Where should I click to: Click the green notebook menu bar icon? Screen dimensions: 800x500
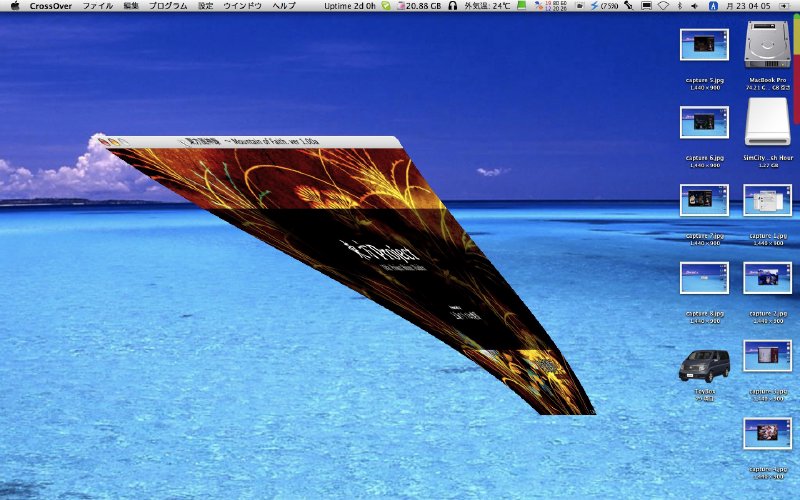[x=521, y=6]
